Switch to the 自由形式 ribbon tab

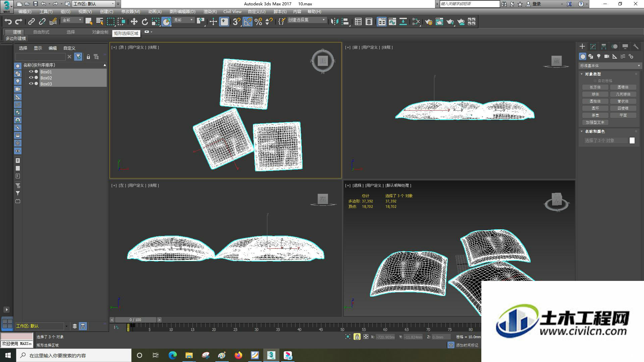click(41, 32)
